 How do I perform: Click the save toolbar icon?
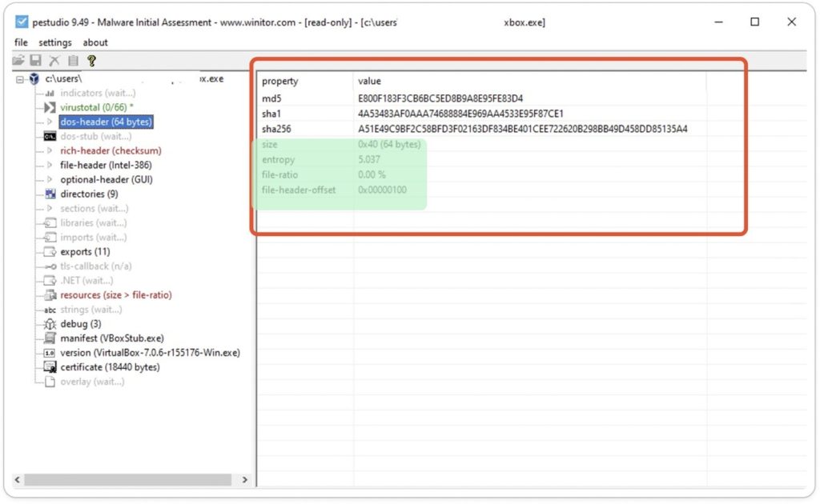click(x=35, y=60)
